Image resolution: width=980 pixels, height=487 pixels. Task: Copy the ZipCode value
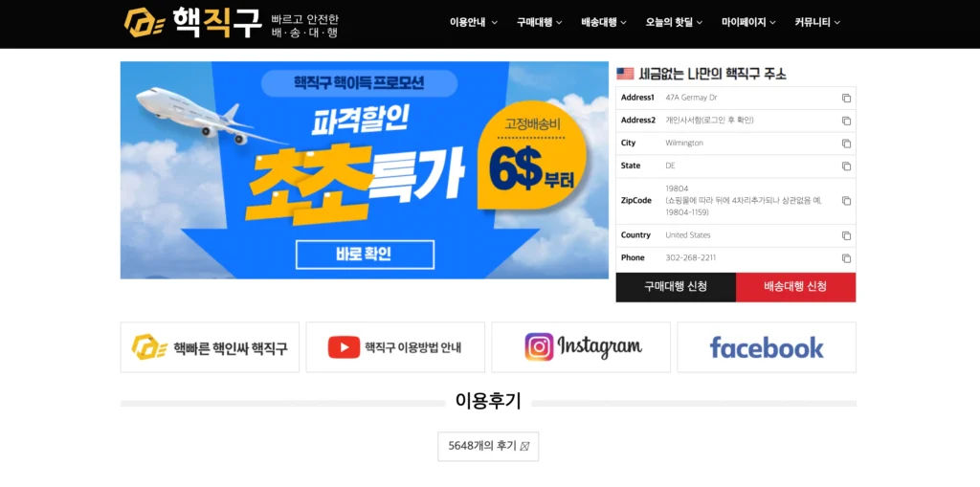pos(846,201)
